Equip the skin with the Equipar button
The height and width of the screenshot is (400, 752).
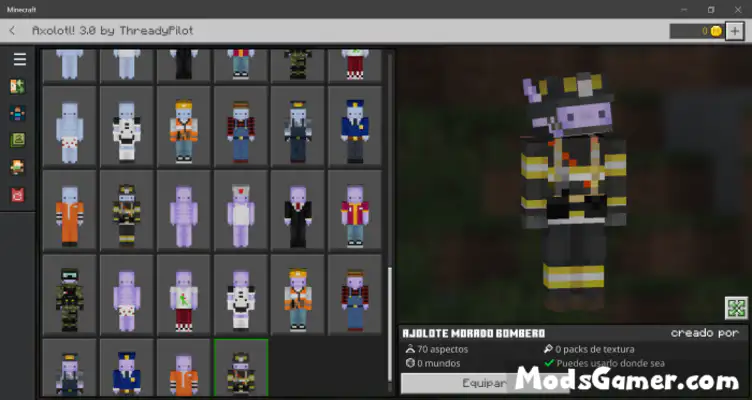[x=484, y=383]
